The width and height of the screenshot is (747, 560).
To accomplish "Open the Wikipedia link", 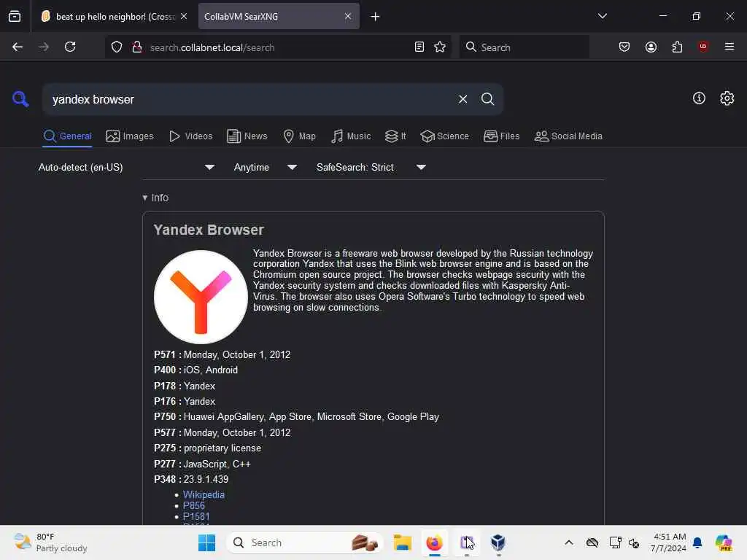I will point(204,495).
